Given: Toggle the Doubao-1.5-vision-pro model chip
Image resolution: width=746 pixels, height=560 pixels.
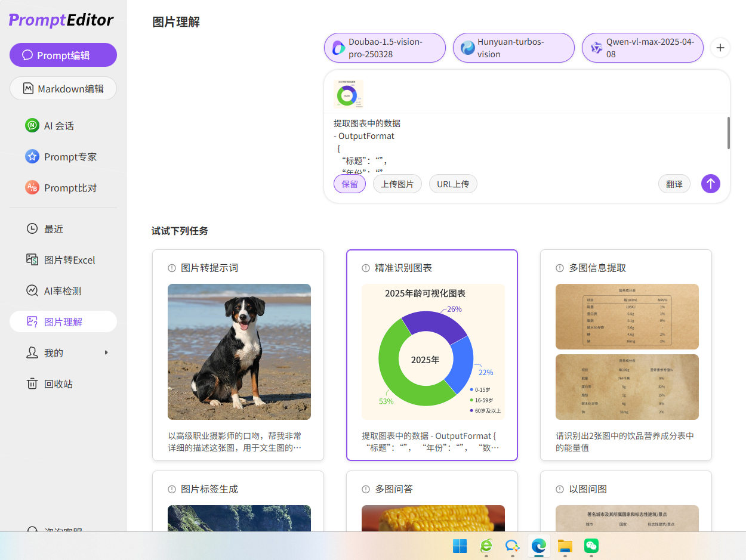Looking at the screenshot, I should (385, 48).
